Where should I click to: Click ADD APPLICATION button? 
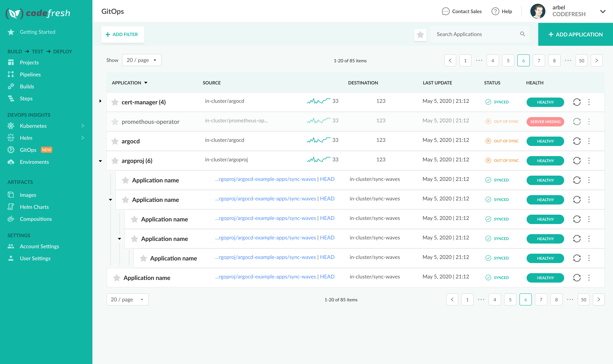(x=575, y=34)
